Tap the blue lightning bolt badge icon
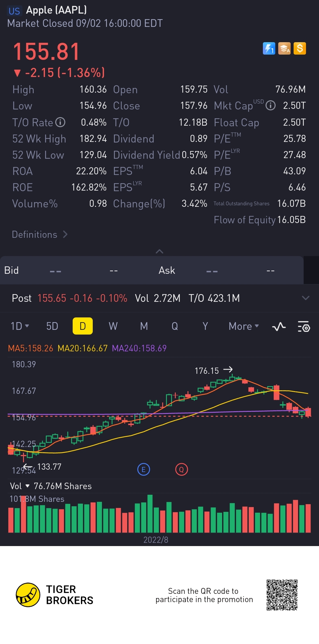 [269, 48]
